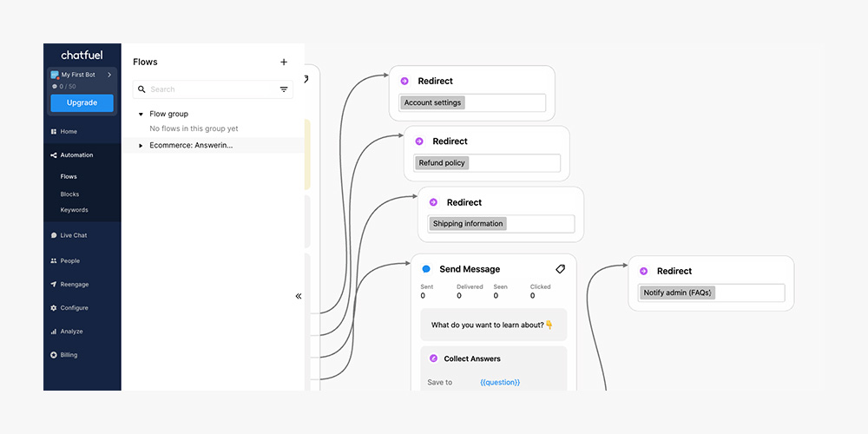Click the "No flows in this group yet" text
The image size is (868, 434).
coord(194,129)
